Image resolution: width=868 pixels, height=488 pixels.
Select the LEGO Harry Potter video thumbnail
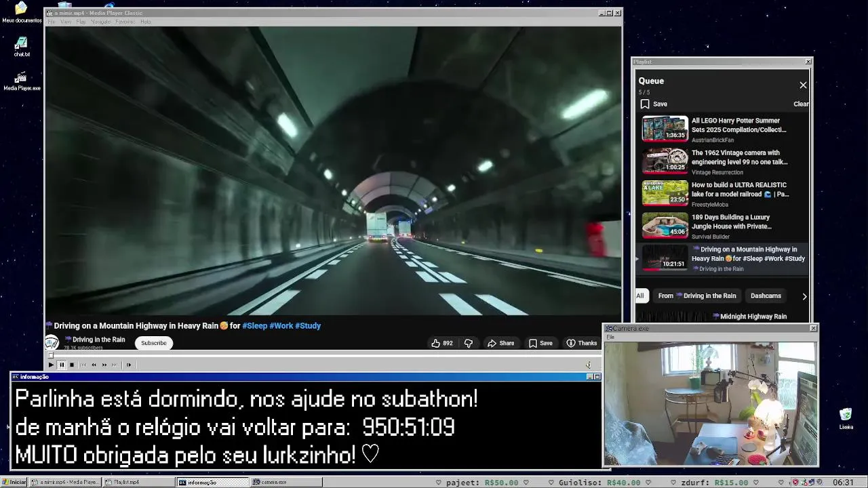coord(665,128)
